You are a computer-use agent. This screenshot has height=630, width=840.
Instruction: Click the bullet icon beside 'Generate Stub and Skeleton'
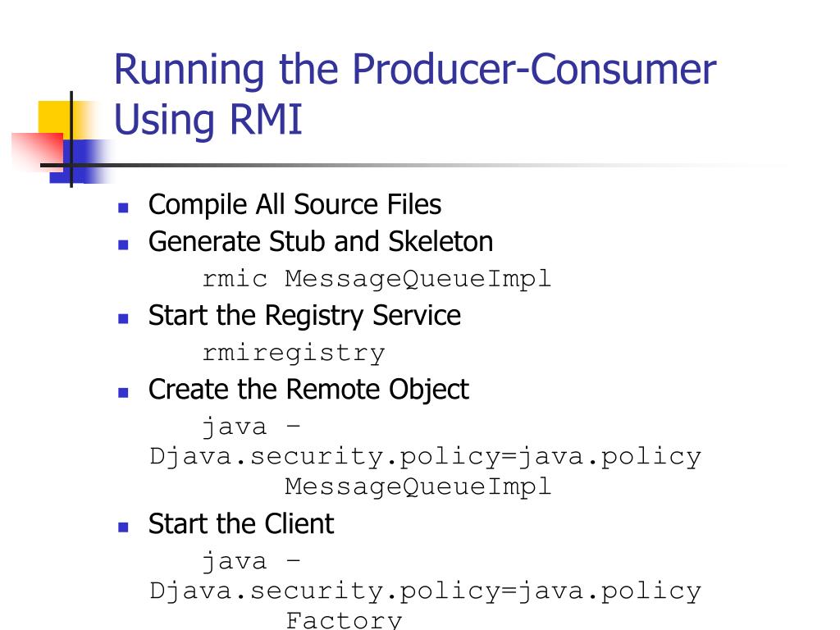[x=123, y=244]
